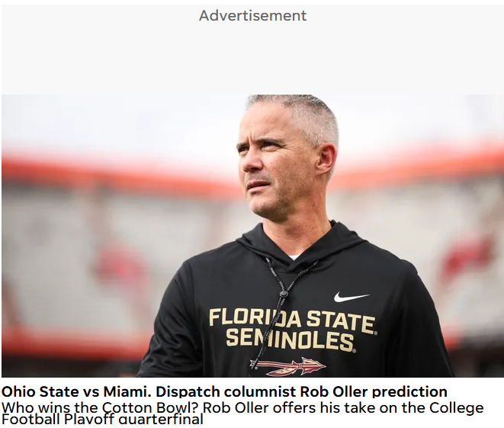Open the Ohio State vs Miami headline link

(x=224, y=392)
